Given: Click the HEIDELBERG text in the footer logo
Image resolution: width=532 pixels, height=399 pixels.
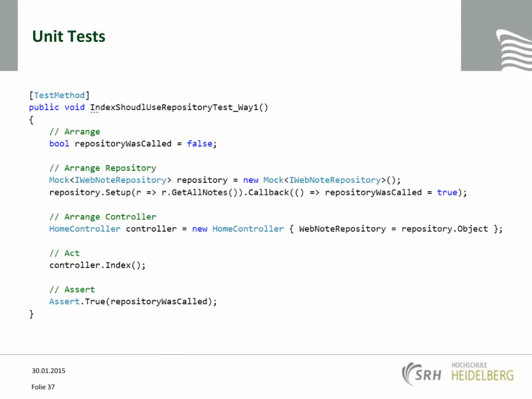Looking at the screenshot, I should [x=483, y=376].
